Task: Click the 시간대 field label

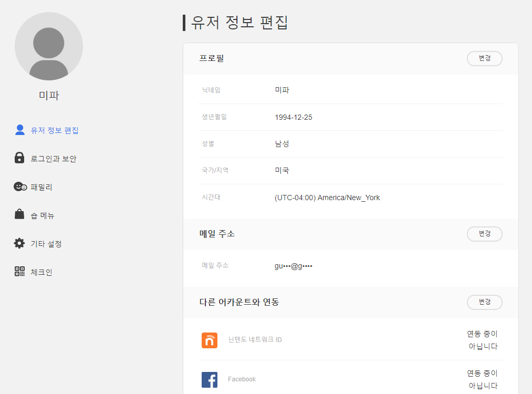Action: pyautogui.click(x=211, y=197)
